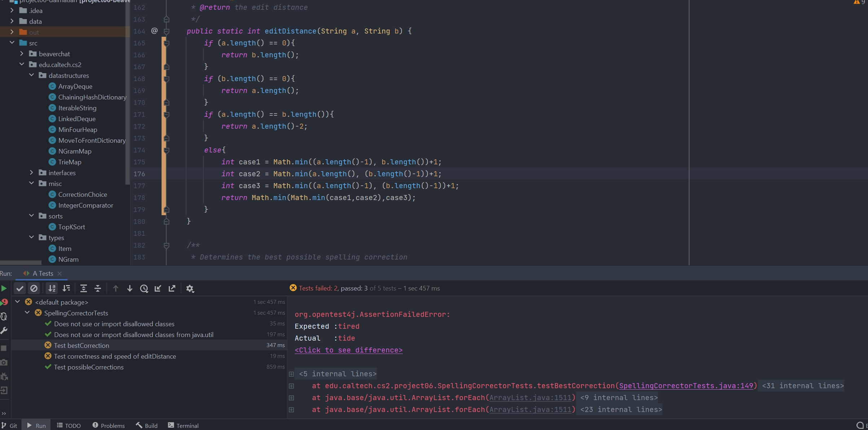Collapse SpellingCorrectorTests node in test tree
Image resolution: width=868 pixels, height=430 pixels.
click(x=27, y=313)
